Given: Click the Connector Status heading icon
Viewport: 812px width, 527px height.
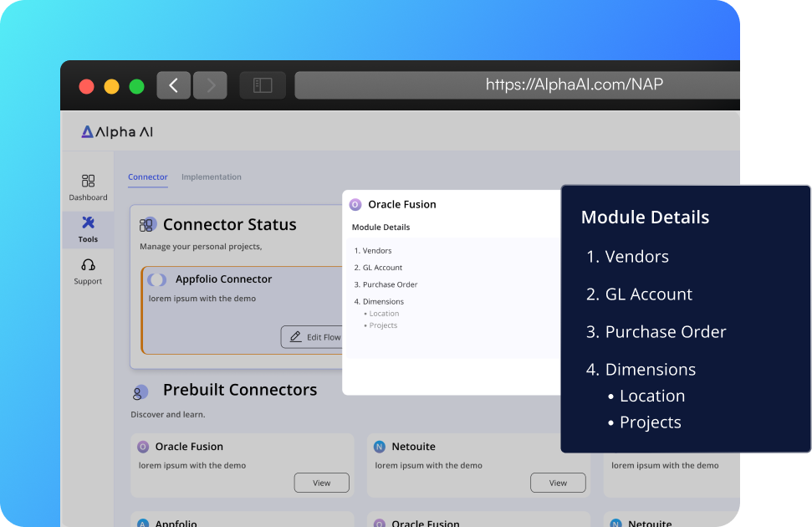Looking at the screenshot, I should click(148, 224).
